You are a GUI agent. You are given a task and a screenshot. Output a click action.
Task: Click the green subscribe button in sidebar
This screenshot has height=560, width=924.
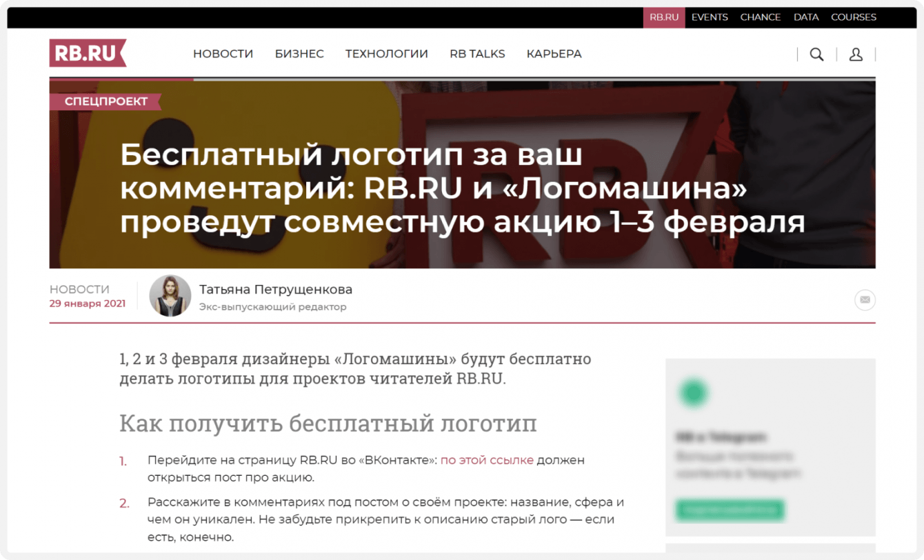[730, 510]
